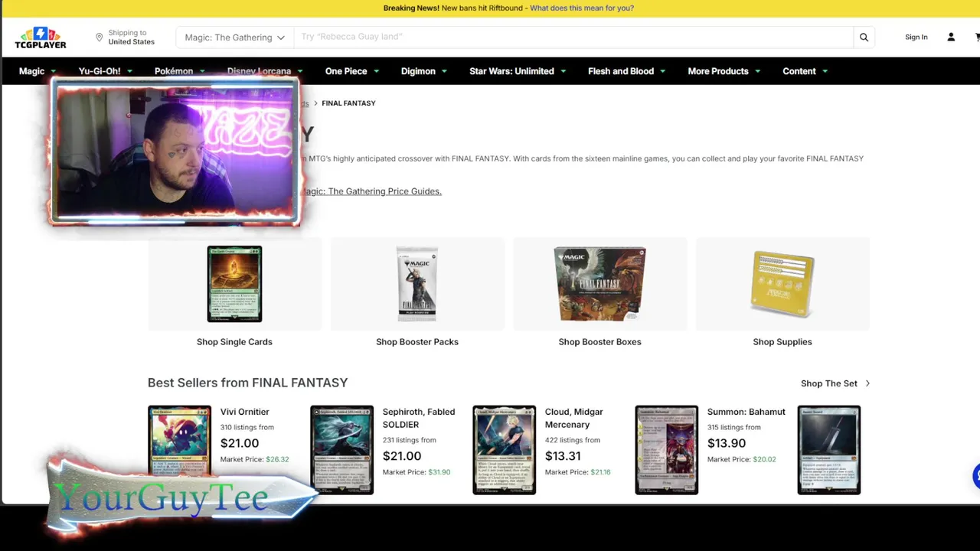This screenshot has height=551, width=980.
Task: Click the search input field
Action: [x=573, y=37]
